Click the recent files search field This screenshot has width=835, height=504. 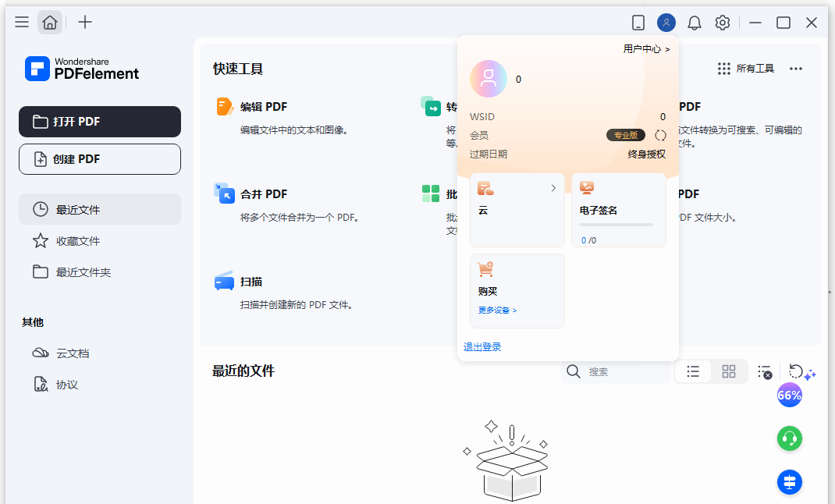click(624, 372)
